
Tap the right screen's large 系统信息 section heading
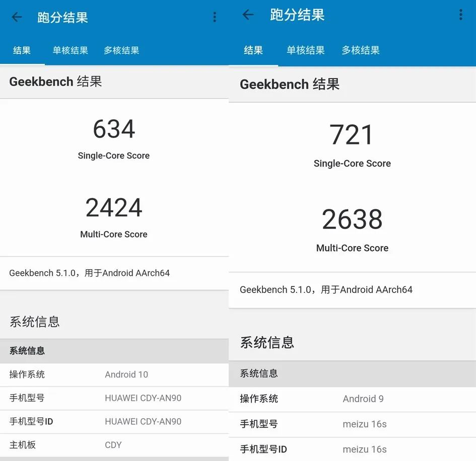(x=267, y=342)
